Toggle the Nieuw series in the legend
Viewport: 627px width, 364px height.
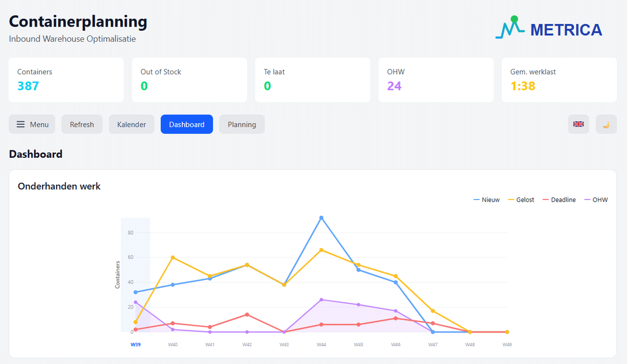coord(486,199)
